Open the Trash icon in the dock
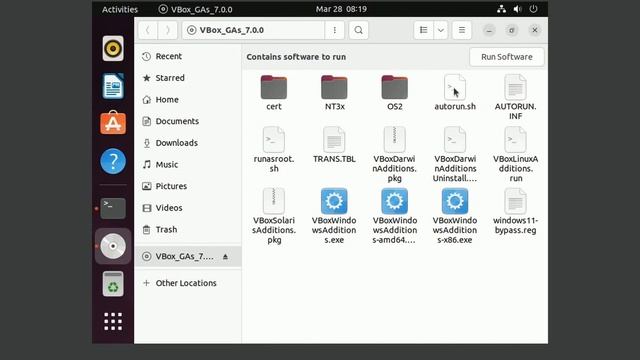 [x=113, y=284]
